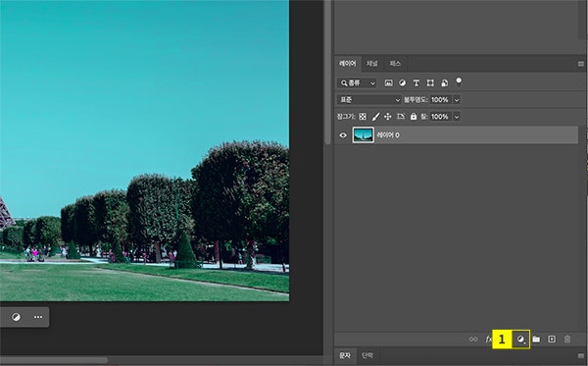Filter layers by pixel layer icon

pos(388,83)
